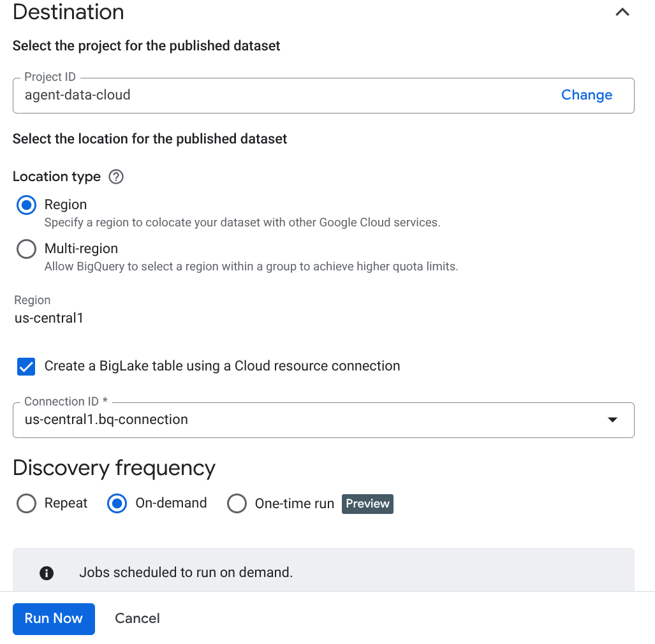Click the 'Jobs scheduled to run on demand.' text
This screenshot has width=655, height=644.
[186, 573]
